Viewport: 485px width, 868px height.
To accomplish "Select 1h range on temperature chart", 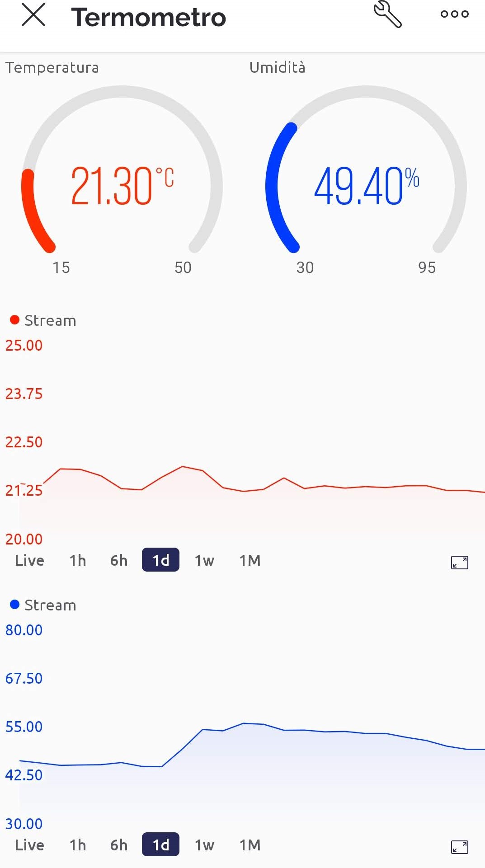I will click(78, 560).
